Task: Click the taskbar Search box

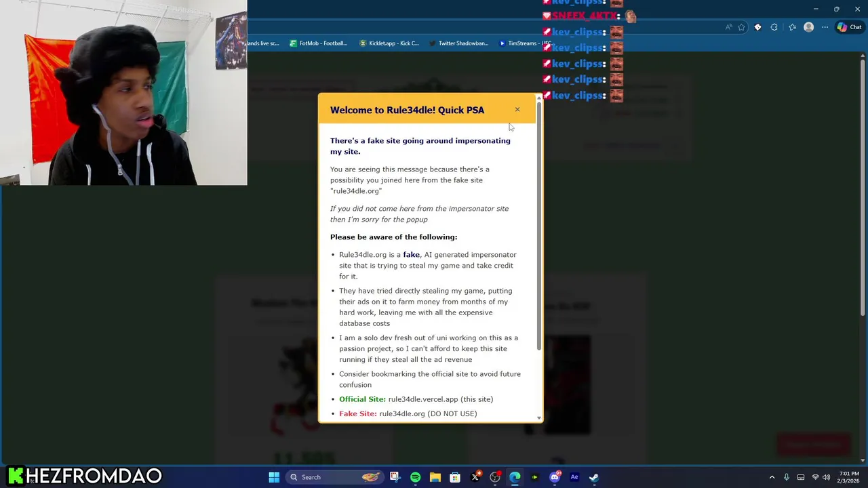Action: pyautogui.click(x=335, y=477)
